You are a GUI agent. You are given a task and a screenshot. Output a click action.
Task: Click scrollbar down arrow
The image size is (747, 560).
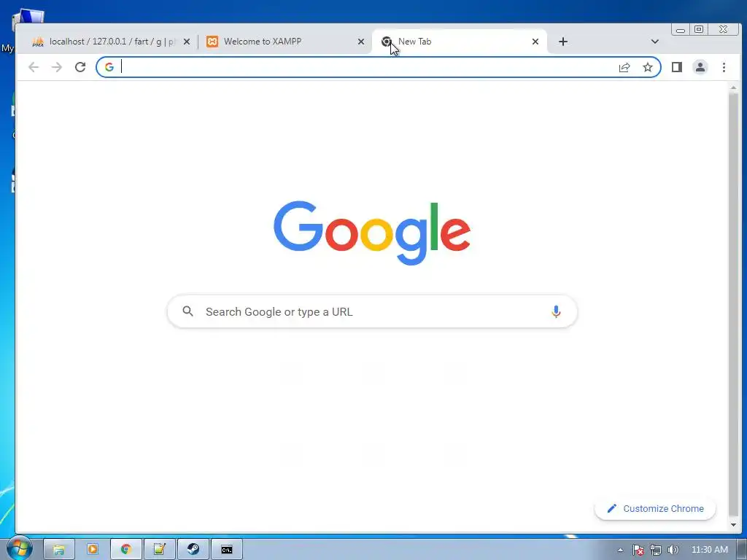pos(732,525)
